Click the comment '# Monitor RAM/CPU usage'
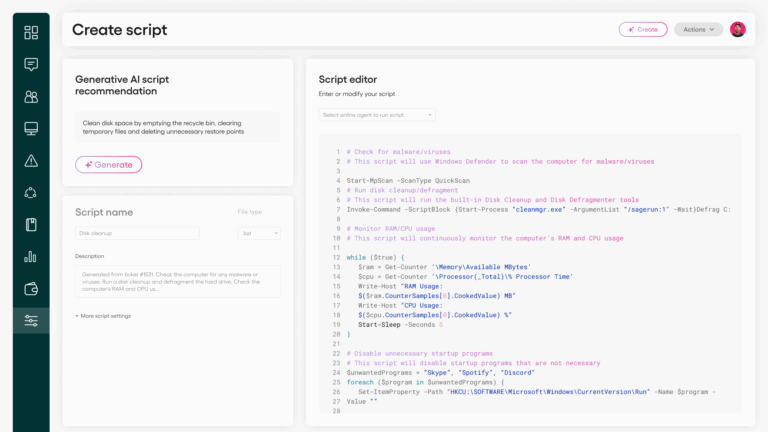 [390, 229]
